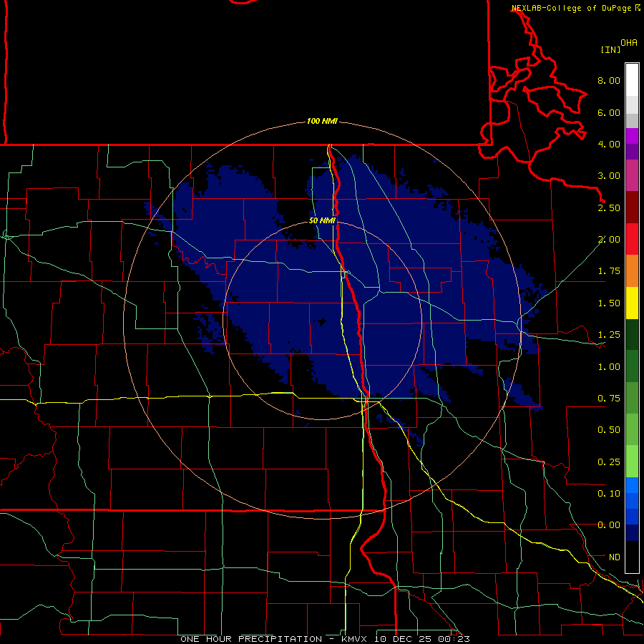
Task: Click the 10 DEC 25 date text
Action: point(403,639)
